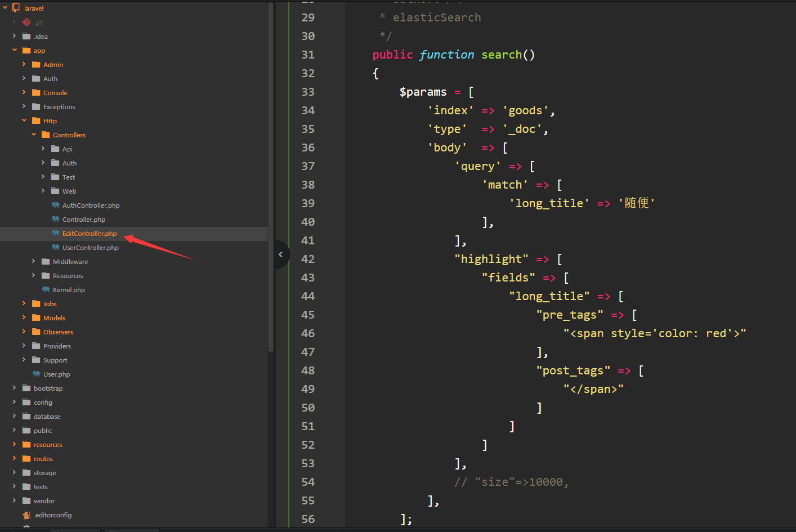The width and height of the screenshot is (796, 532).
Task: Click the Observers folder icon
Action: point(36,332)
